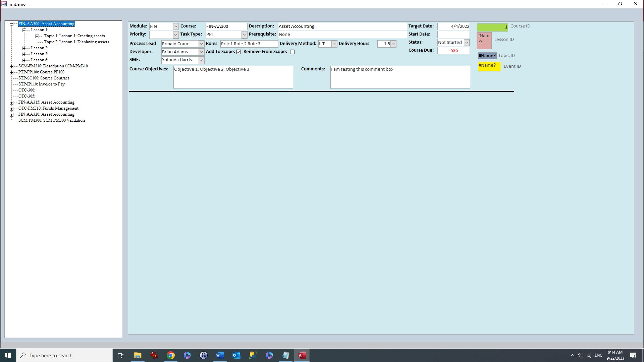Open the red puzzle-piece app in taskbar
The width and height of the screenshot is (644, 362).
[x=154, y=355]
